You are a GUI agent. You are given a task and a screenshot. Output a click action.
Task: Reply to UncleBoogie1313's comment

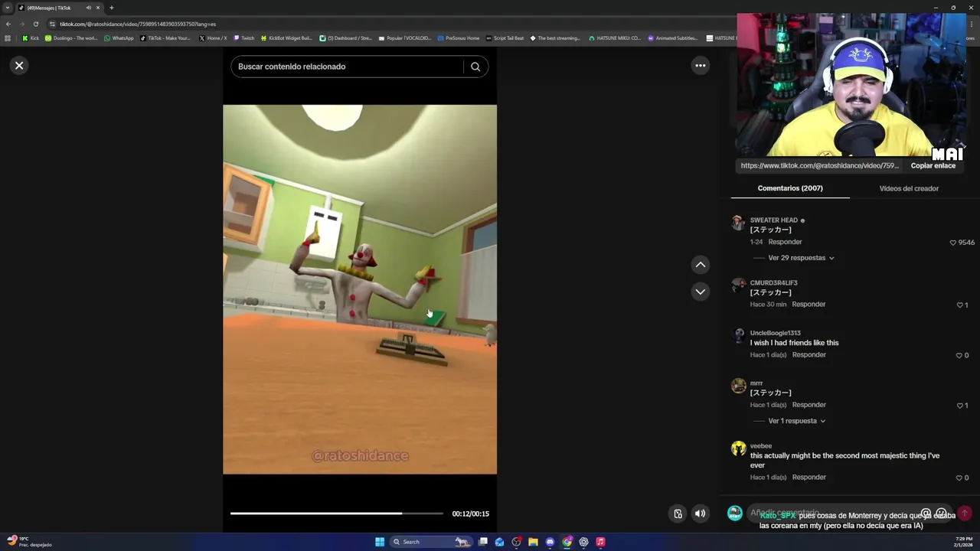pyautogui.click(x=808, y=355)
